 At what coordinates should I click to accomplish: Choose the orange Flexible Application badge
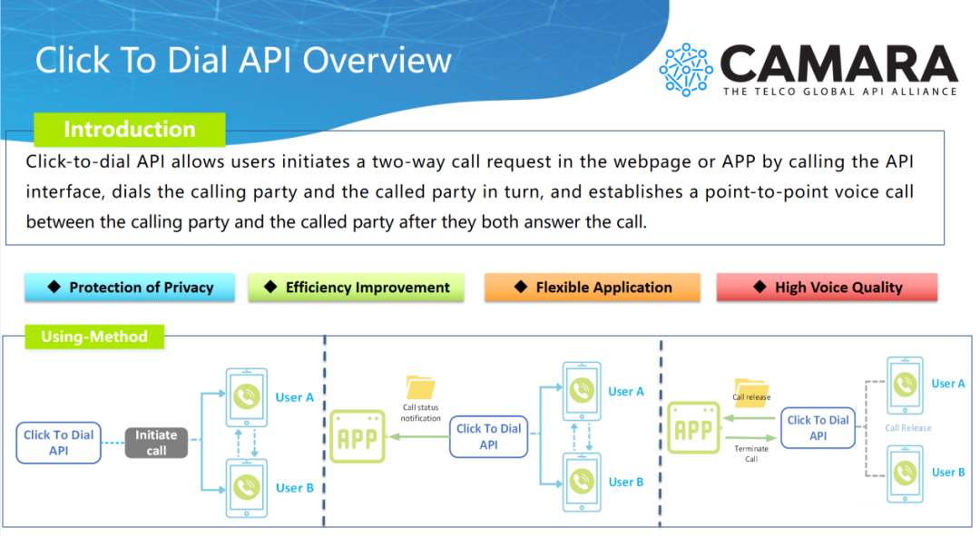coord(593,287)
